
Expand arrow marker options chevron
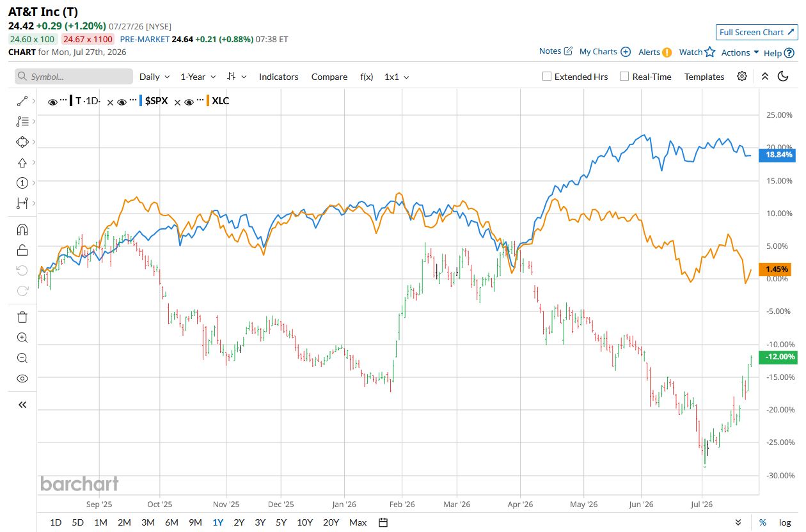pos(34,162)
